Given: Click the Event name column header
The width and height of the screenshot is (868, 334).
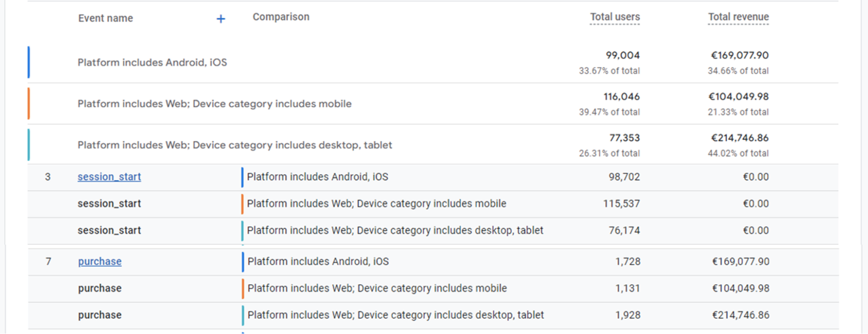Looking at the screenshot, I should pyautogui.click(x=106, y=18).
